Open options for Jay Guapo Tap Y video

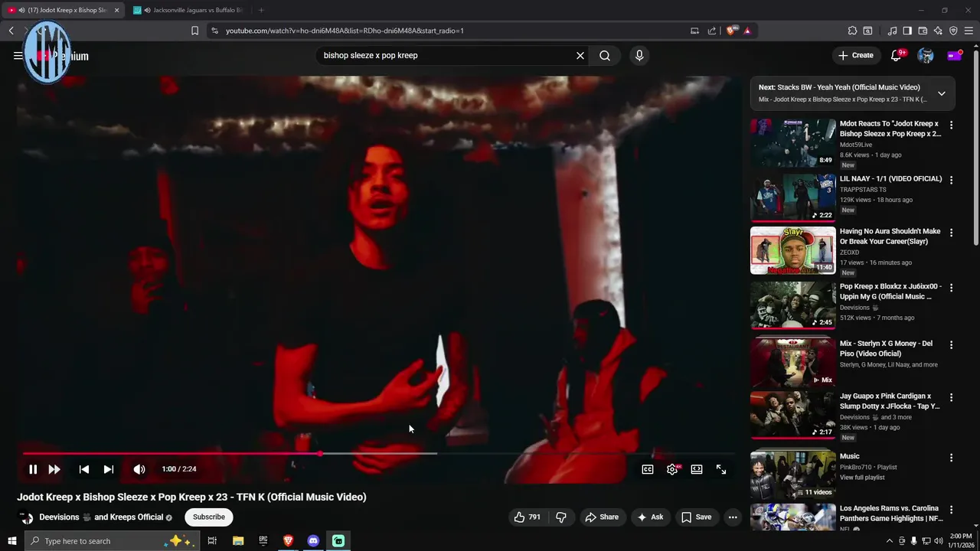point(952,398)
